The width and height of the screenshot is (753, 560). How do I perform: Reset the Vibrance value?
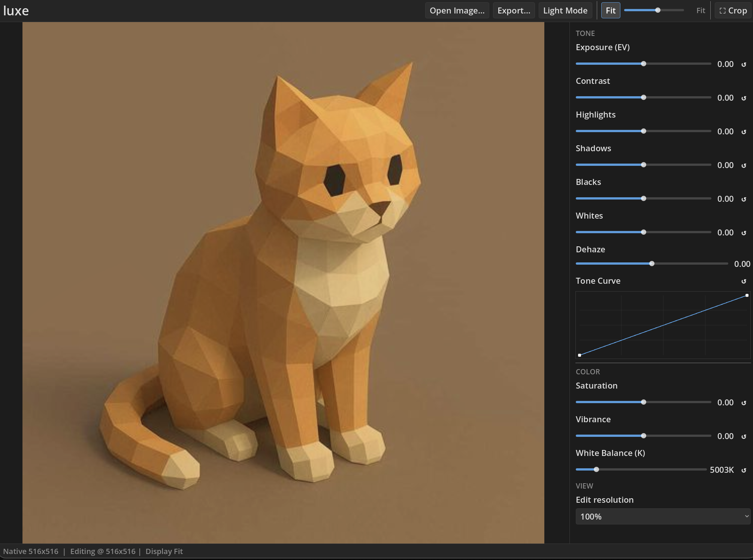point(744,436)
